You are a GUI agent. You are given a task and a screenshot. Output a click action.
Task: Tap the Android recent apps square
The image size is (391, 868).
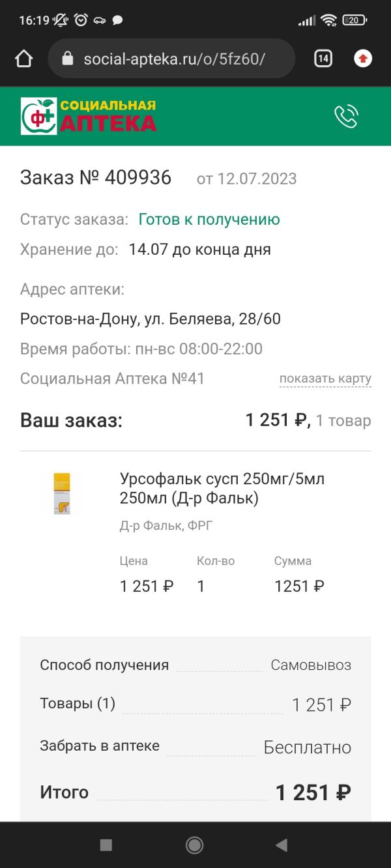coord(106,845)
